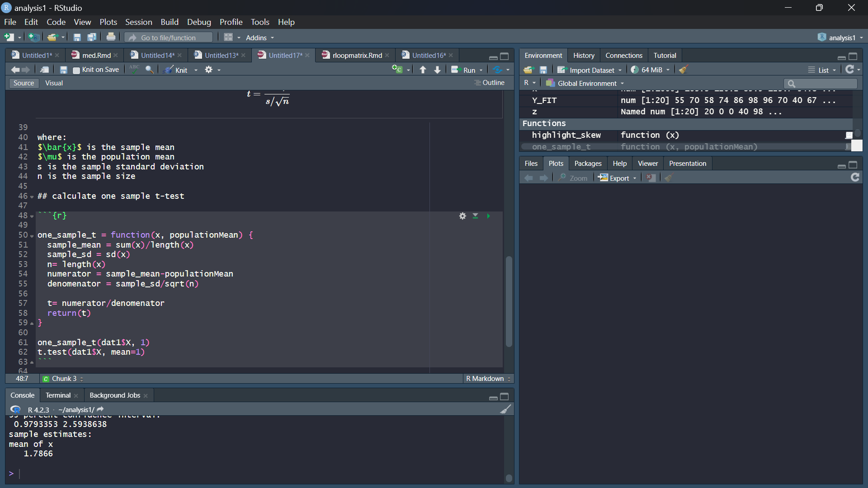Modify chunk options gear icon
The width and height of the screenshot is (868, 488).
[462, 216]
